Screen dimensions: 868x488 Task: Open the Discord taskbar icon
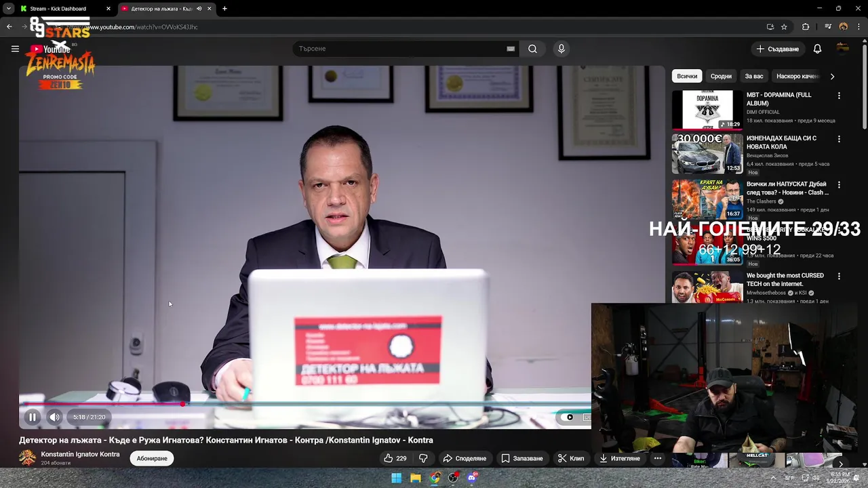473,478
